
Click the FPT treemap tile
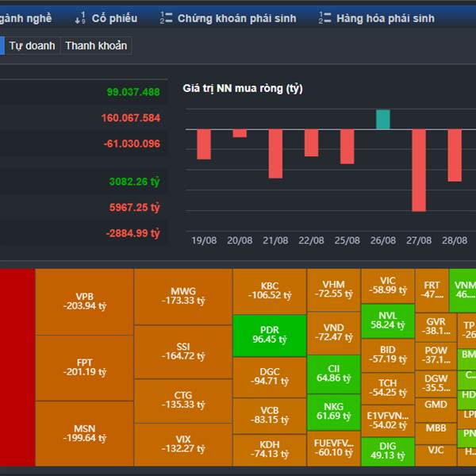click(x=84, y=368)
